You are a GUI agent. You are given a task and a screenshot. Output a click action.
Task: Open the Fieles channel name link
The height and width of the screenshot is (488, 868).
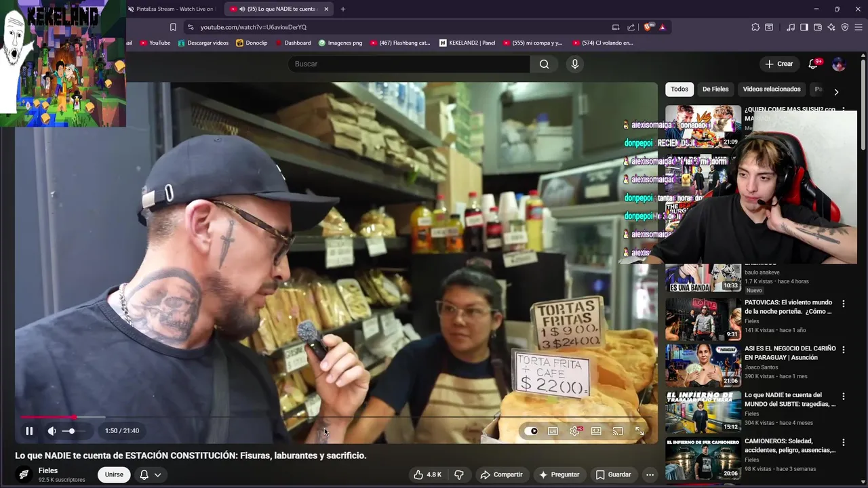tap(48, 470)
